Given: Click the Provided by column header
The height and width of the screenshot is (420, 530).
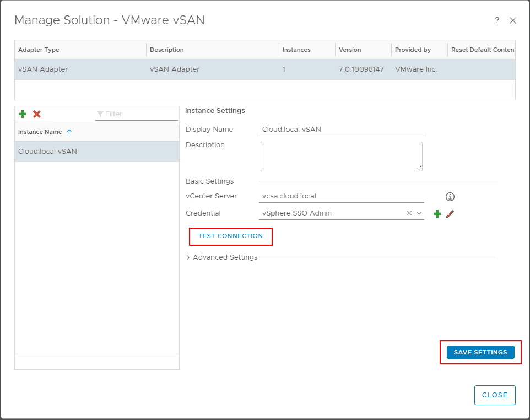Looking at the screenshot, I should 419,50.
